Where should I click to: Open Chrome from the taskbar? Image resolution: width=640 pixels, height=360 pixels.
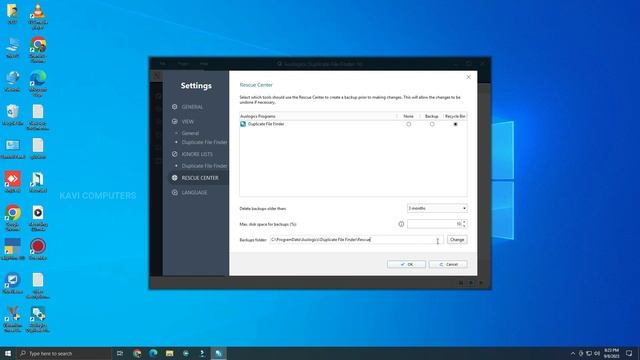[x=137, y=353]
